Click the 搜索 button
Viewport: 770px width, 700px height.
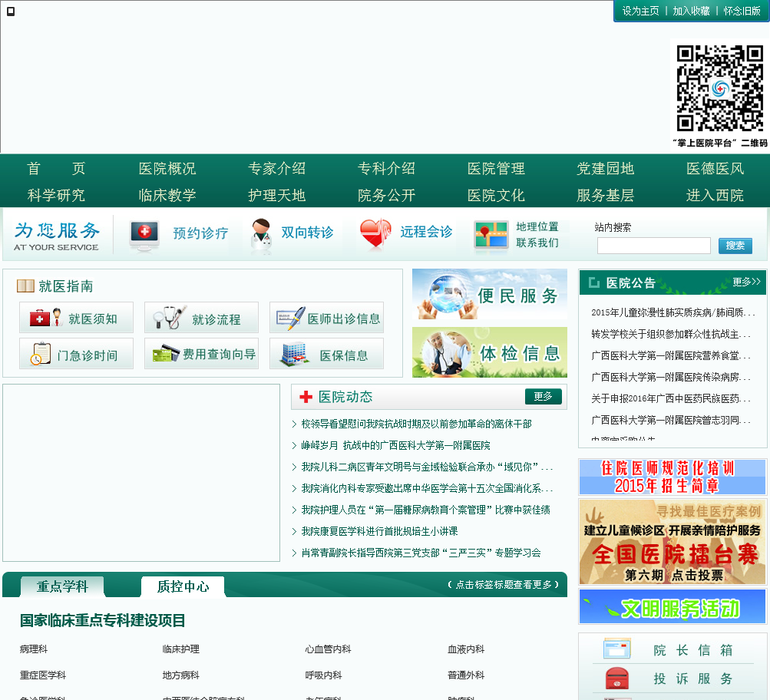point(735,246)
